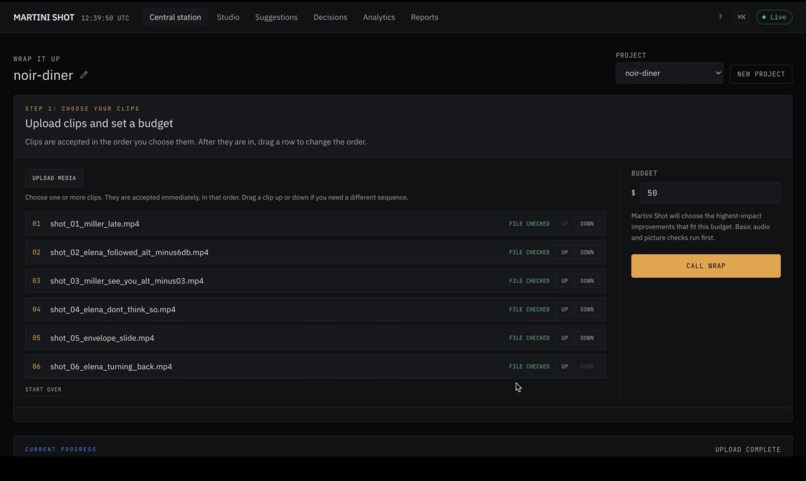
Task: Move shot_03_miller_see_you clip down
Action: (587, 281)
